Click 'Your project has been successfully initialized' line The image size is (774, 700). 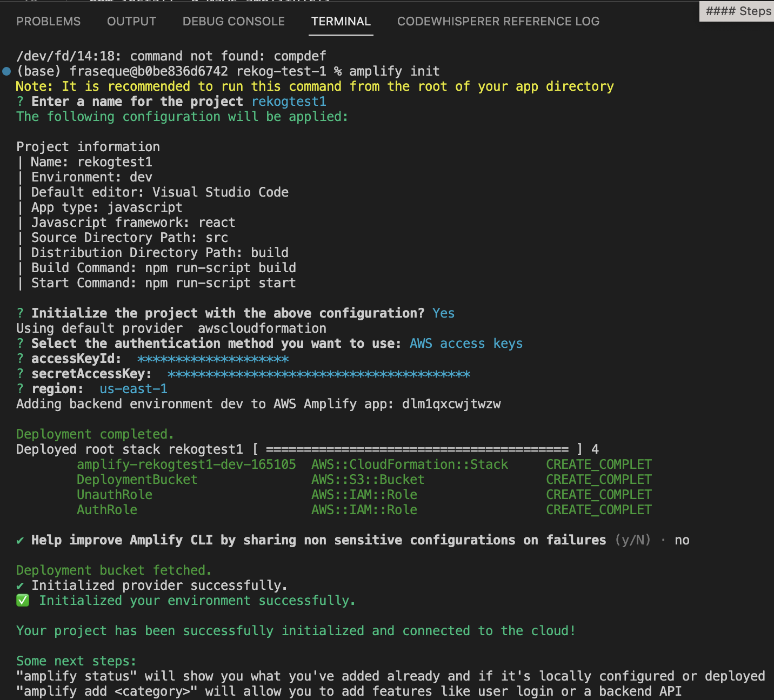point(296,631)
